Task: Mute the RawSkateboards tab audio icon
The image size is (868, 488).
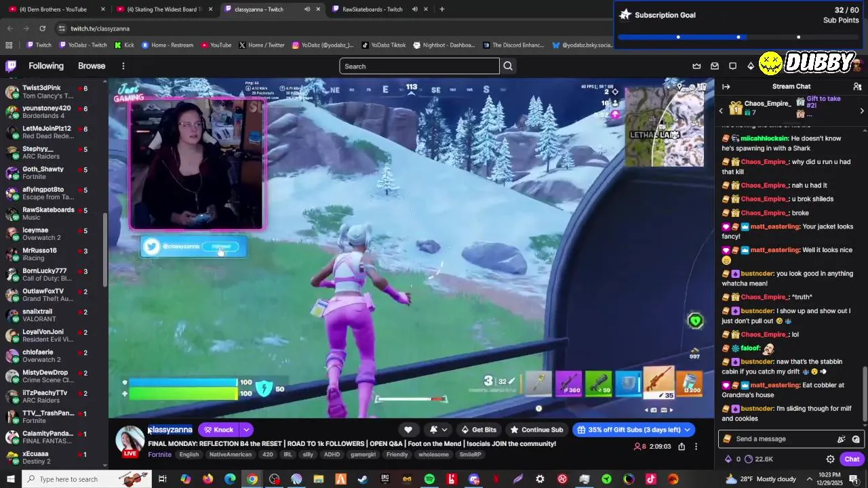Action: [414, 9]
